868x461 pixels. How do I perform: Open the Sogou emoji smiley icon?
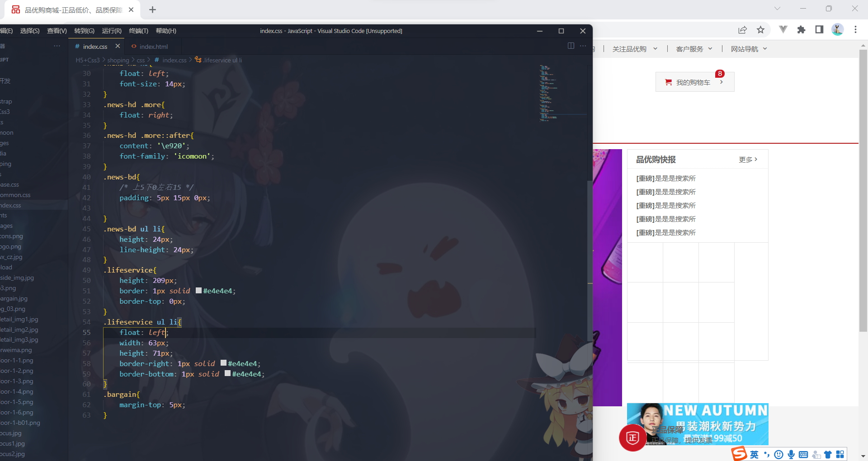778,455
